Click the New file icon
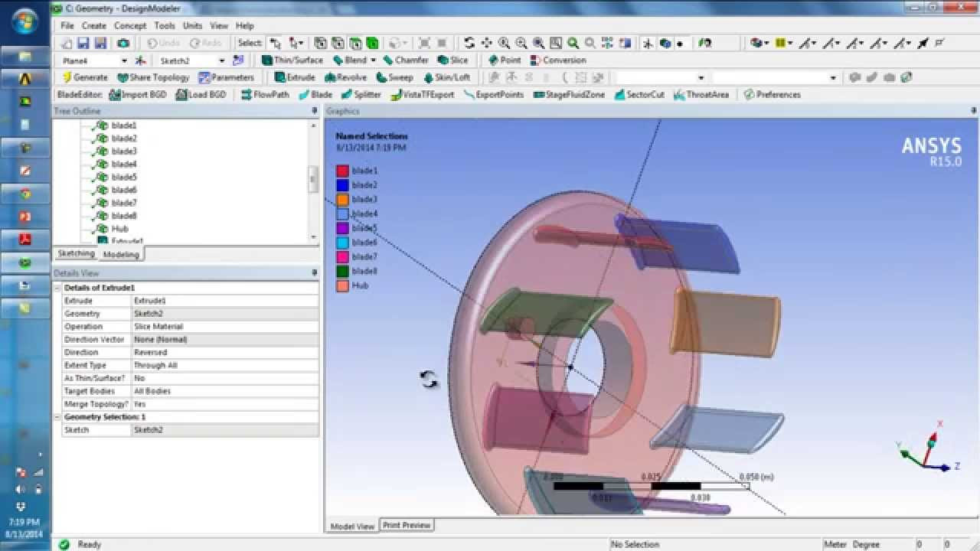Screen dimensions: 980x551 [67, 43]
